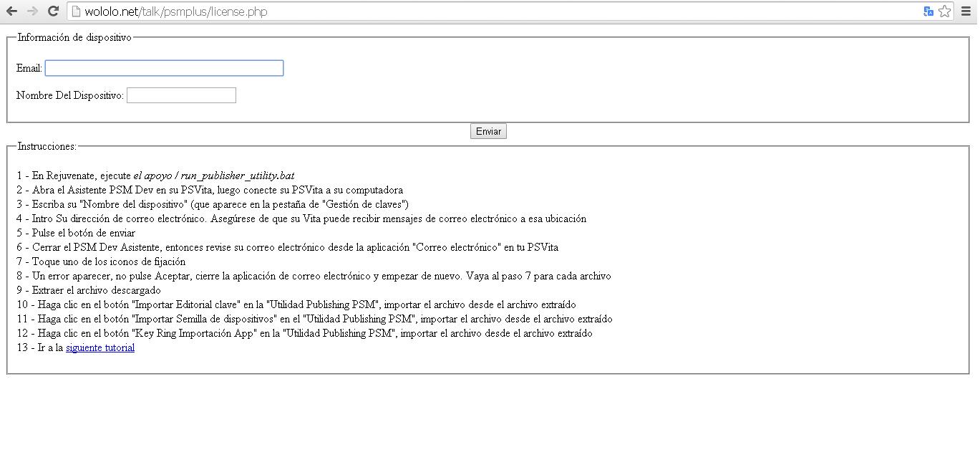Click step 7 "Toque uno de los iconos"
The image size is (980, 475).
(x=101, y=262)
